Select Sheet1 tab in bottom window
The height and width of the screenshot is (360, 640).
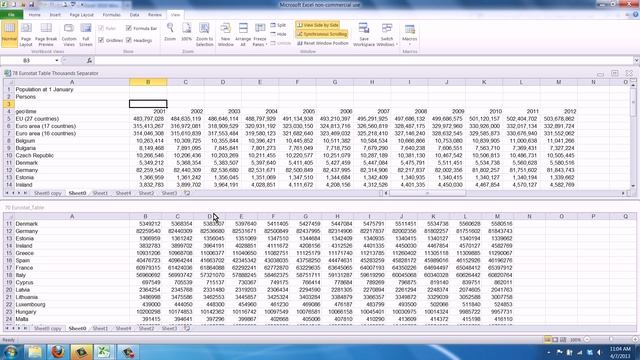[100, 328]
